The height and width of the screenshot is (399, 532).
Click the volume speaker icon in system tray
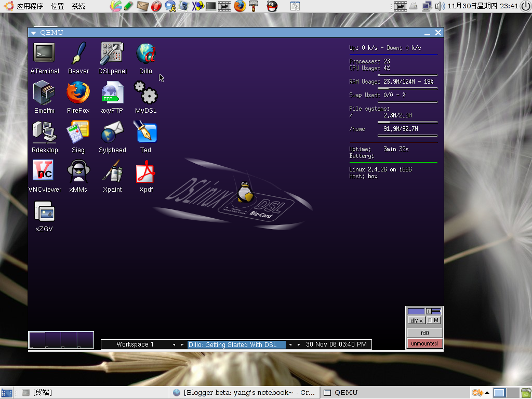point(440,6)
